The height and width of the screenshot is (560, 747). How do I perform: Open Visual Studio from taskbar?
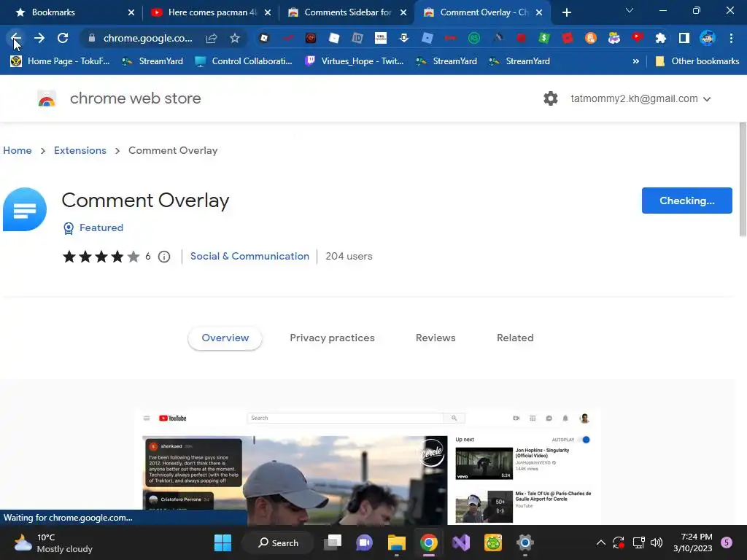461,542
